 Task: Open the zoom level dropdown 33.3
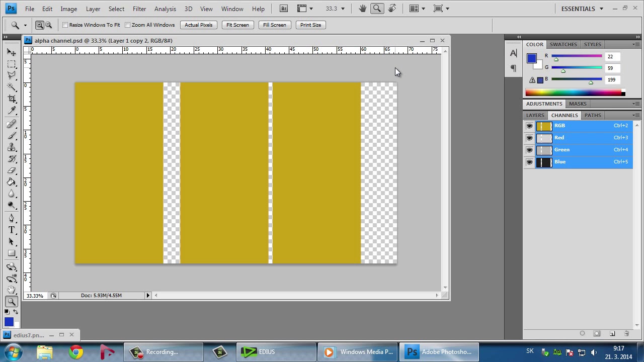pos(343,9)
